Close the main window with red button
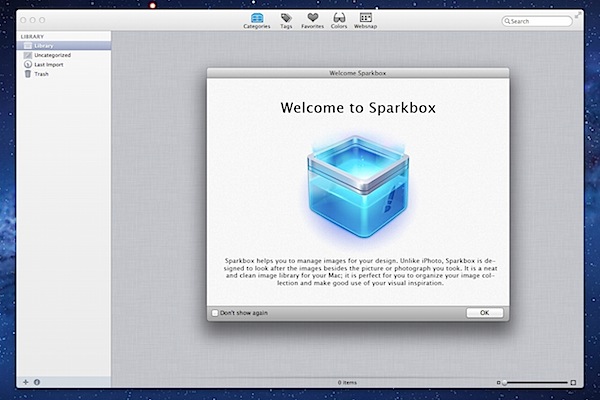 tap(23, 20)
